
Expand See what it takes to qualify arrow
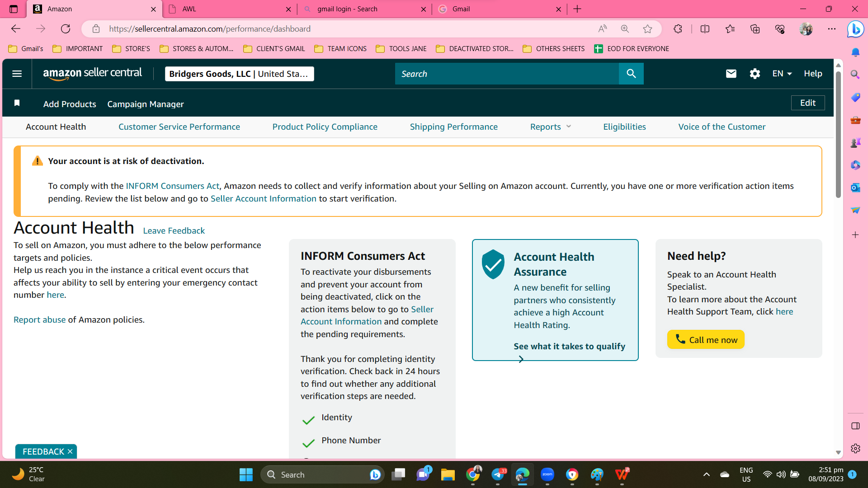coord(521,359)
